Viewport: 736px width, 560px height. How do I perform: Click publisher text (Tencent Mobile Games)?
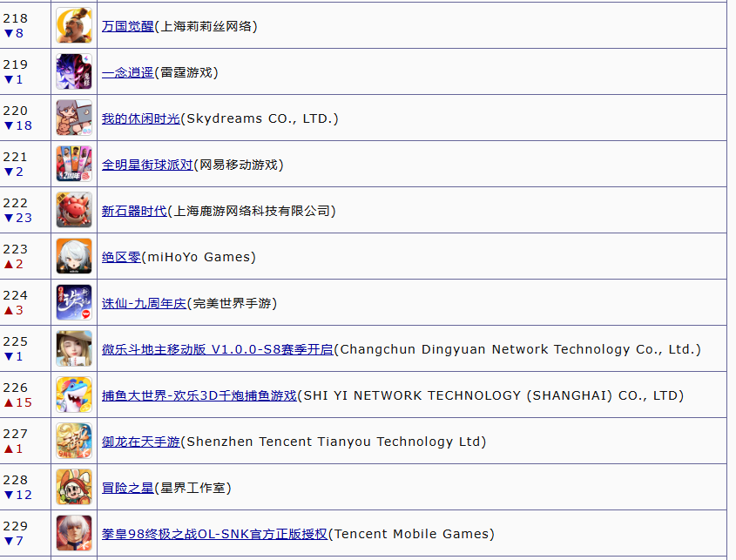pyautogui.click(x=411, y=534)
